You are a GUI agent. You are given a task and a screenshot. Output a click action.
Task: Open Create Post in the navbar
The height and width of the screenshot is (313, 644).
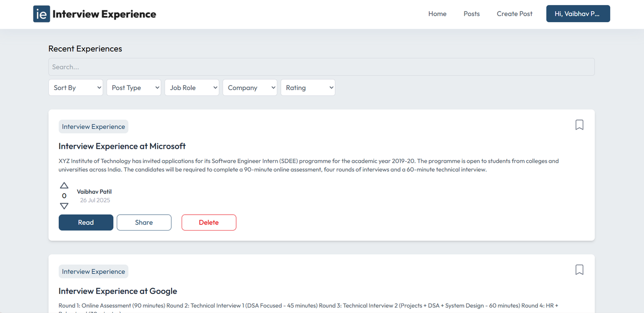515,14
